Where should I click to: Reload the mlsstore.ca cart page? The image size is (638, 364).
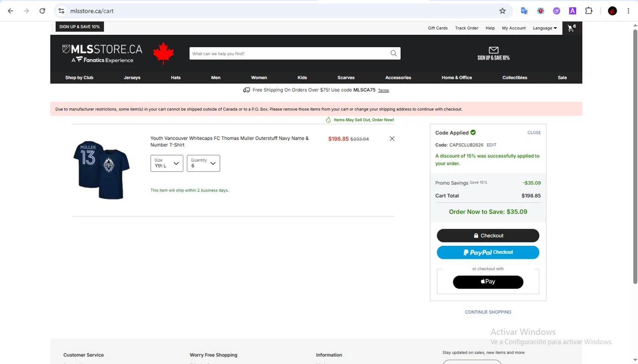42,11
